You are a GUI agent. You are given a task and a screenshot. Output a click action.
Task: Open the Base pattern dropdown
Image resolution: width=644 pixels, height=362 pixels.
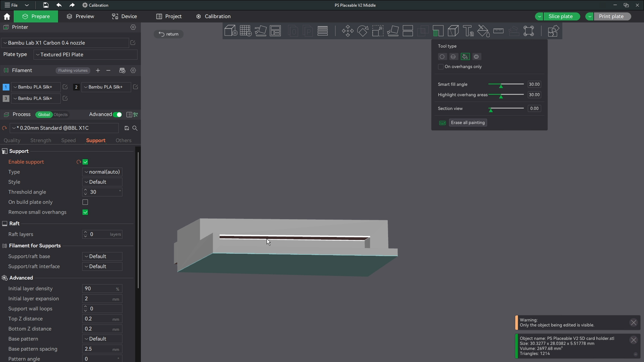coord(102,339)
